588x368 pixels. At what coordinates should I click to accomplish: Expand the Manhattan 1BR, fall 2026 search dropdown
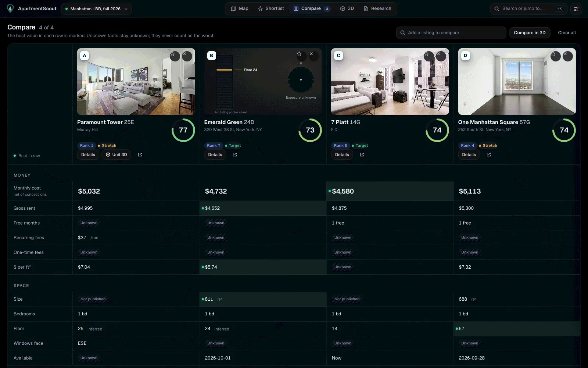96,9
